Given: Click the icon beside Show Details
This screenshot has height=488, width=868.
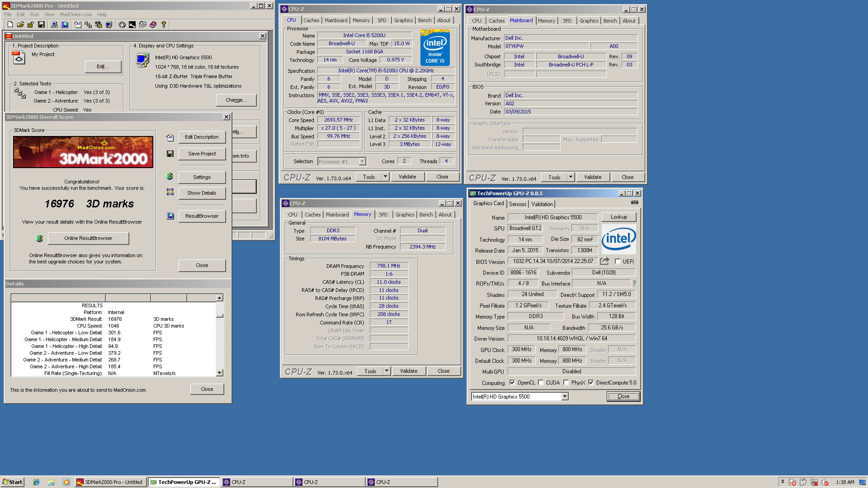Looking at the screenshot, I should (170, 192).
